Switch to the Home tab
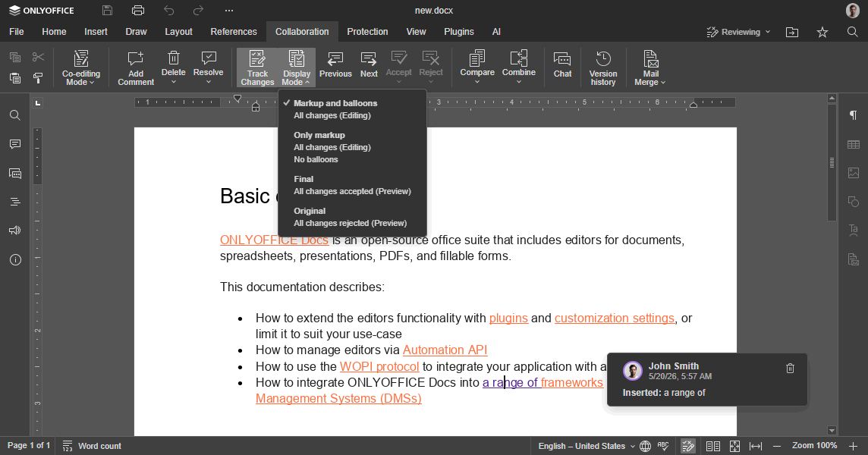This screenshot has width=868, height=455. (55, 32)
